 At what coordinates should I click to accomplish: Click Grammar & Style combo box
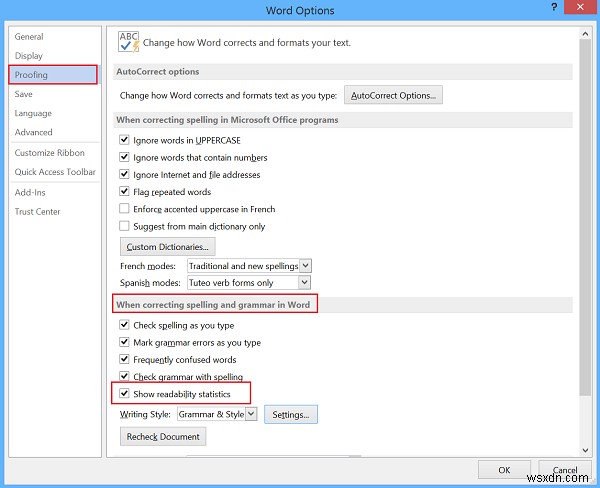pos(217,414)
